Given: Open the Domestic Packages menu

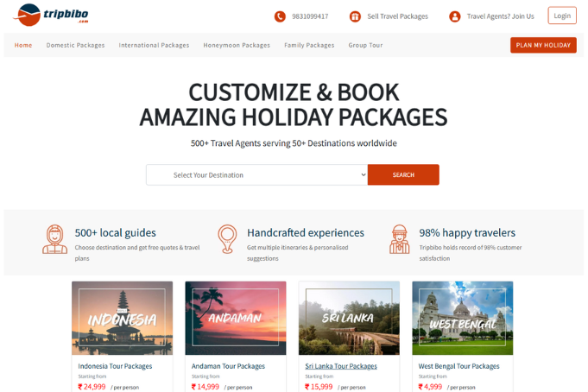Looking at the screenshot, I should coord(75,45).
